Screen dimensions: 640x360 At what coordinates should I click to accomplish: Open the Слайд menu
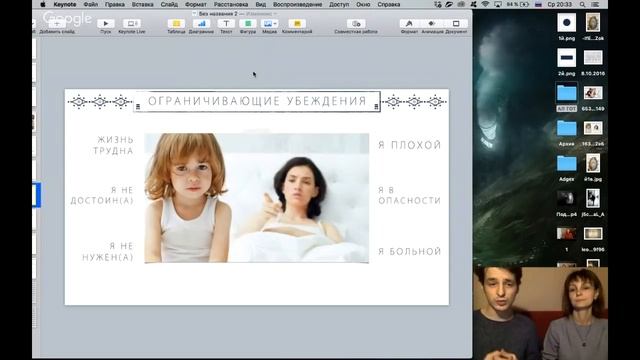click(169, 4)
